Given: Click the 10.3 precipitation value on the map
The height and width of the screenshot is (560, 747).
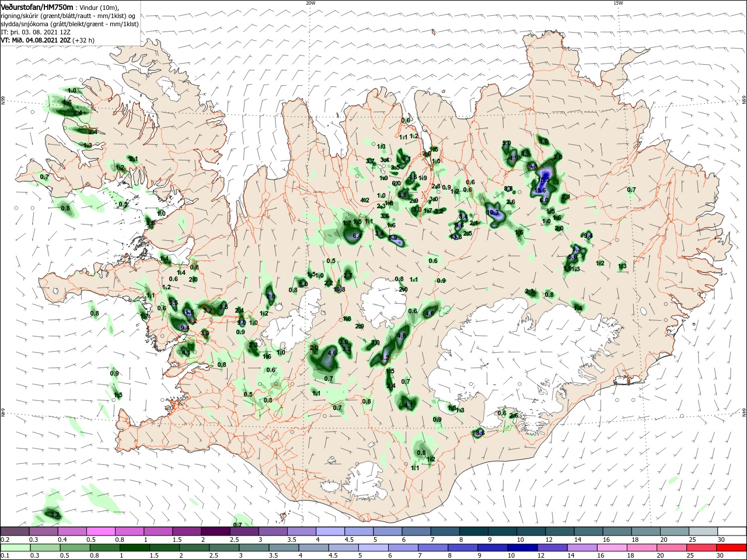Looking at the screenshot, I should (x=493, y=212).
